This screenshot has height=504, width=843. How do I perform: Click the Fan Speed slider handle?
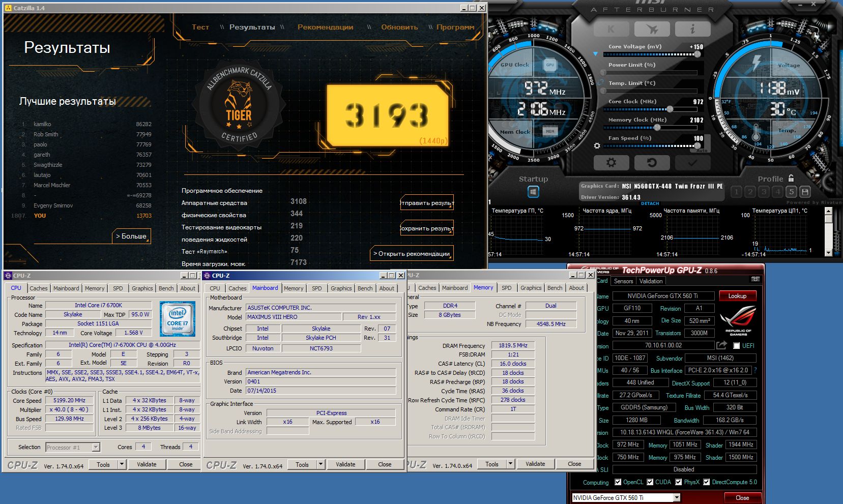point(697,145)
